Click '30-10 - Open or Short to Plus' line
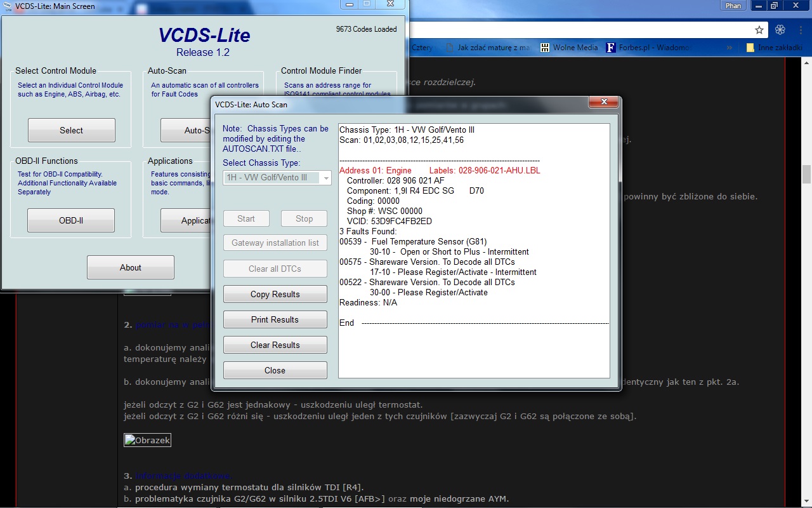812x508 pixels. tap(450, 251)
